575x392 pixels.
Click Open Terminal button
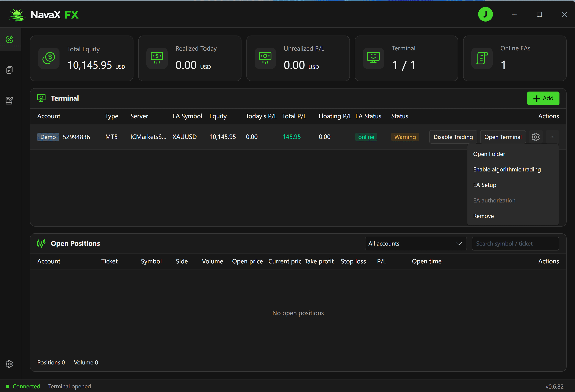(x=503, y=137)
